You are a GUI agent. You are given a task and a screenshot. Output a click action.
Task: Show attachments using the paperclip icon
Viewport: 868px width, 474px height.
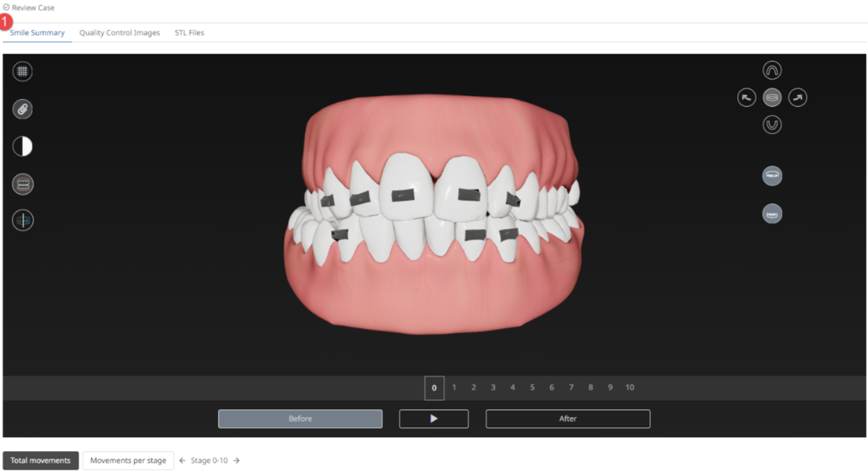pyautogui.click(x=22, y=109)
